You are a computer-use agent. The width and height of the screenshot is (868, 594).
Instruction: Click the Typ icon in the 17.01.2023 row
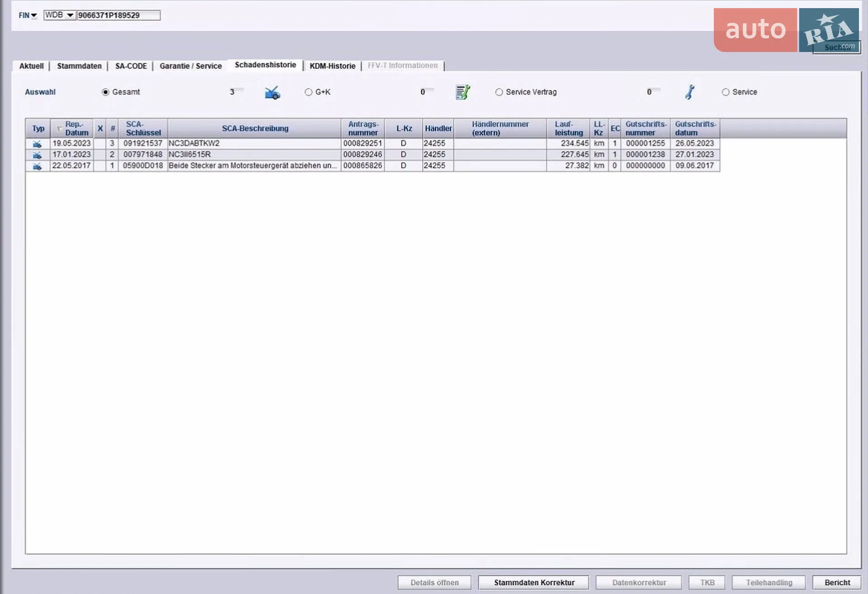pos(37,155)
